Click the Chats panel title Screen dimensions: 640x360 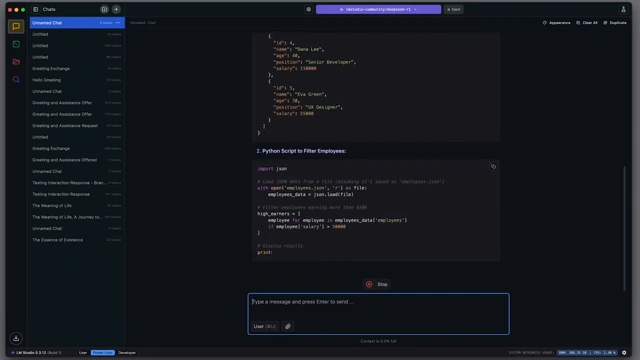[49, 9]
